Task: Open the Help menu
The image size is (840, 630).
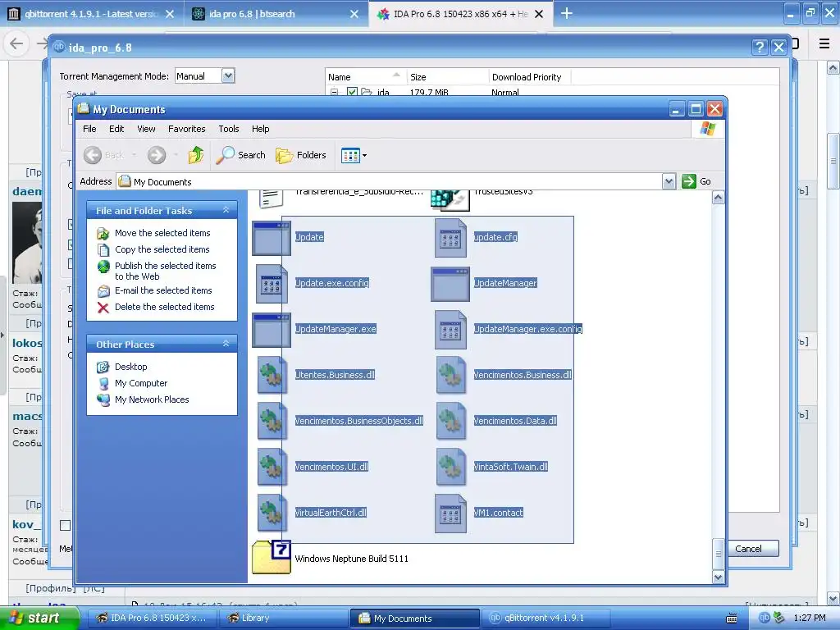Action: pos(260,129)
